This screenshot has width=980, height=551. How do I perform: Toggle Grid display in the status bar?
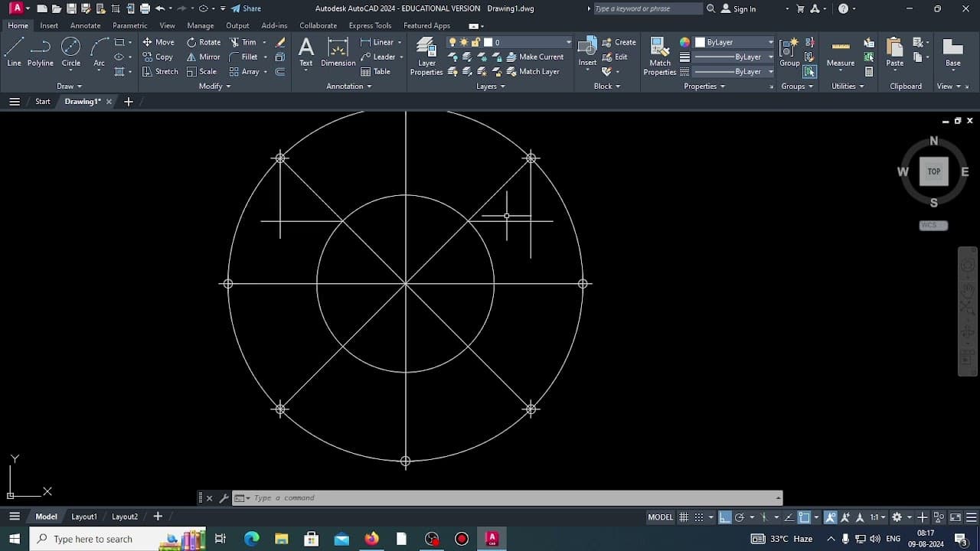tap(684, 517)
